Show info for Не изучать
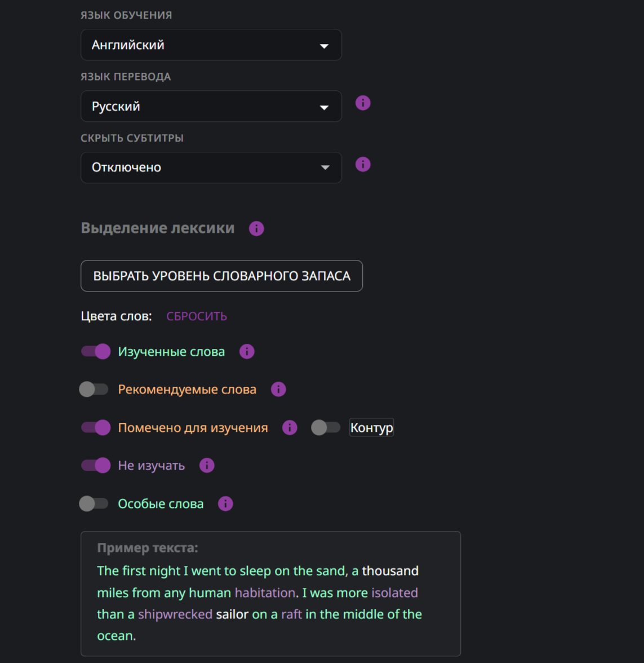Viewport: 644px width, 663px height. [x=207, y=466]
